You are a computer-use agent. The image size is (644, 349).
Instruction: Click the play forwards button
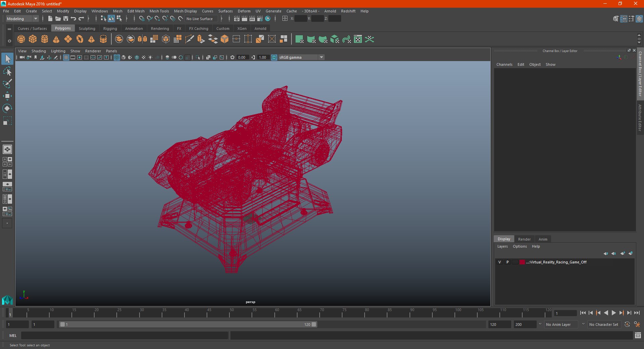click(x=613, y=313)
